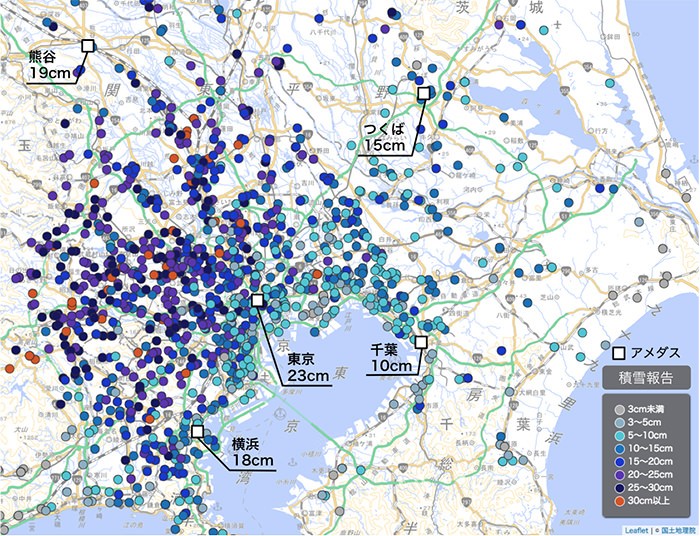
Task: Click the Chiba AMeDAS square marker
Action: [420, 342]
